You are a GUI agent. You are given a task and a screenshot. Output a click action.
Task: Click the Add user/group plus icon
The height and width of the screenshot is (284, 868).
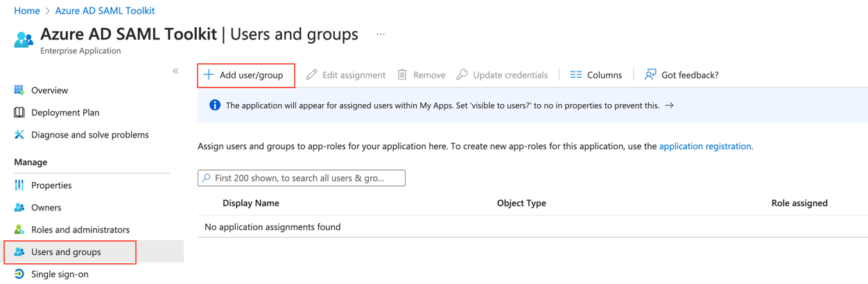(x=209, y=75)
